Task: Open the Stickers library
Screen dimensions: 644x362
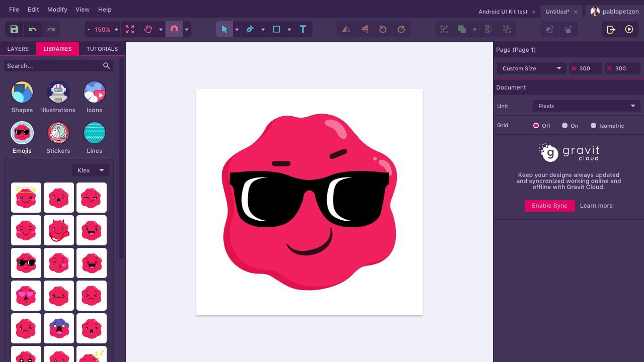Action: (58, 133)
